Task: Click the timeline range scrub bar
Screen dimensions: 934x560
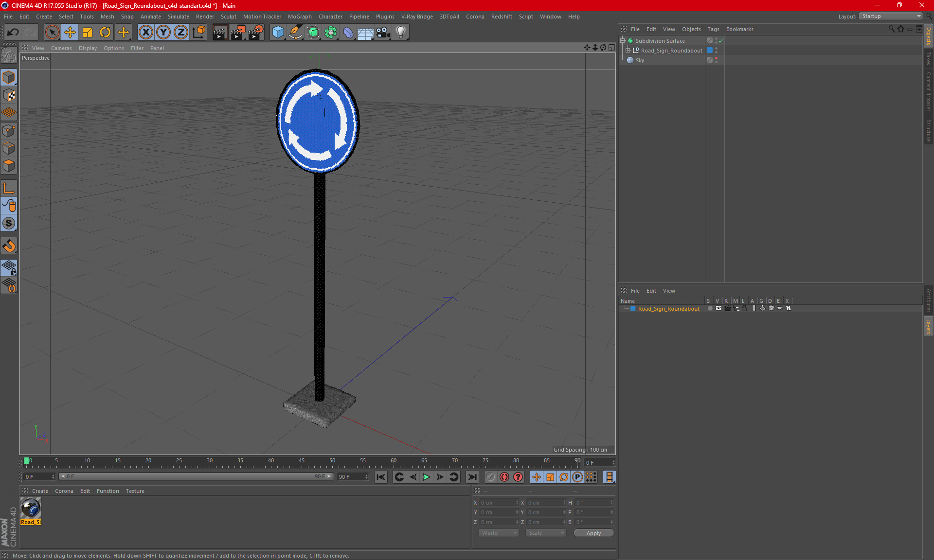Action: [x=196, y=477]
